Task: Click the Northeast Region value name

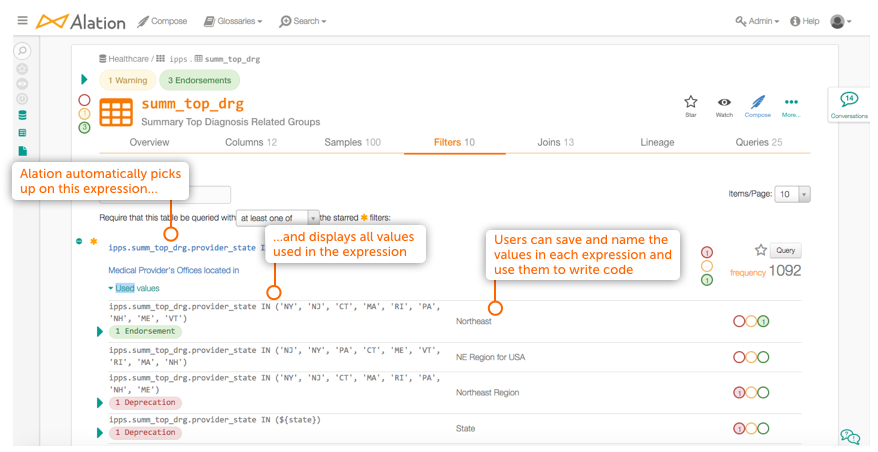Action: tap(487, 393)
